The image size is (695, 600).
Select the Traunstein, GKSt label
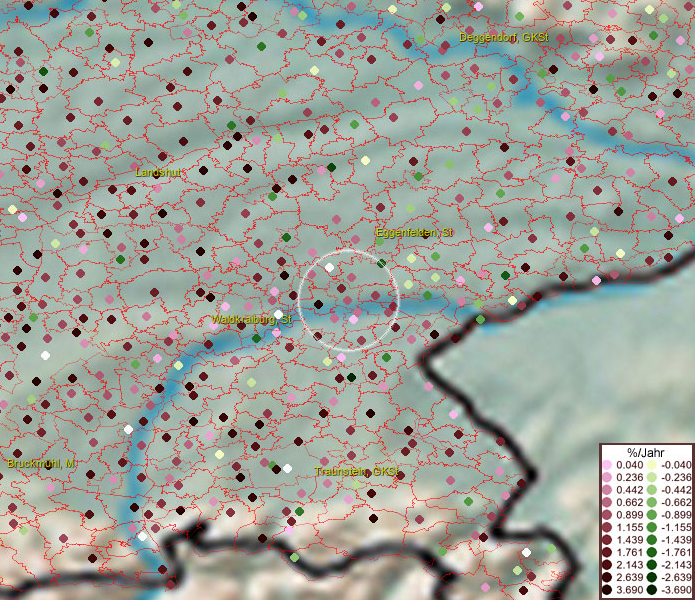point(357,471)
